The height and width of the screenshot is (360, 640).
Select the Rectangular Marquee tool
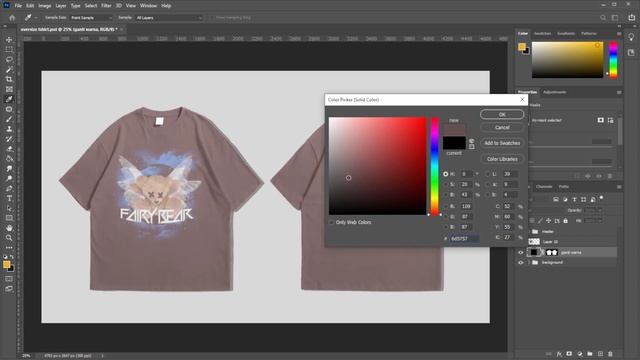9,49
